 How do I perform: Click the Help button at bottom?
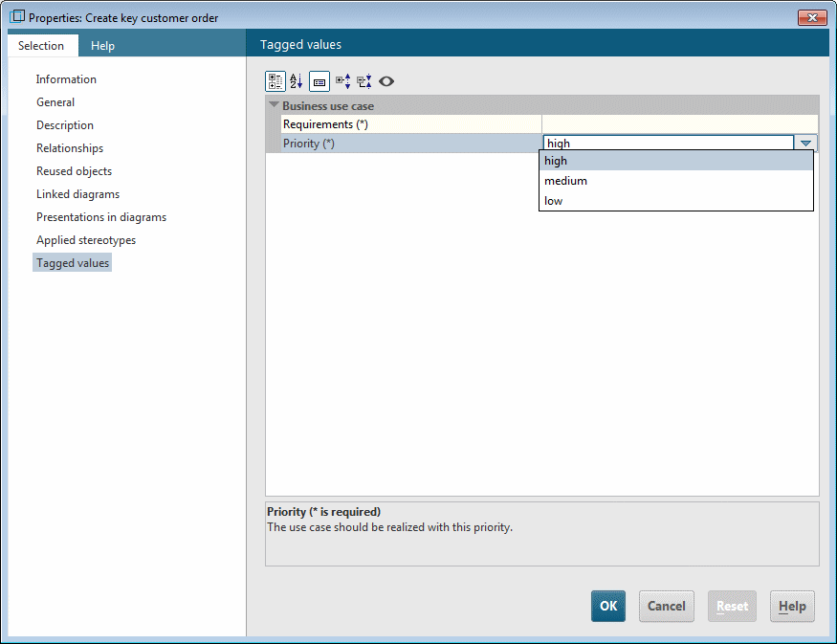(792, 606)
